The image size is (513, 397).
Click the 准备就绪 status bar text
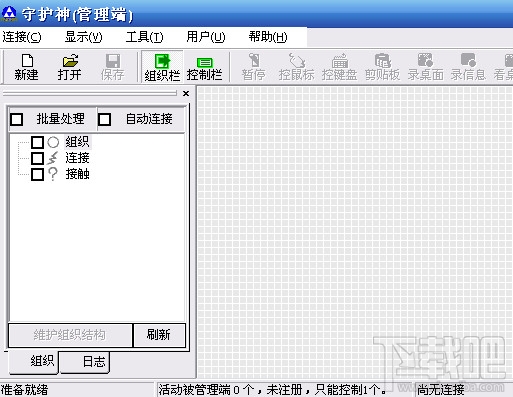[24, 390]
